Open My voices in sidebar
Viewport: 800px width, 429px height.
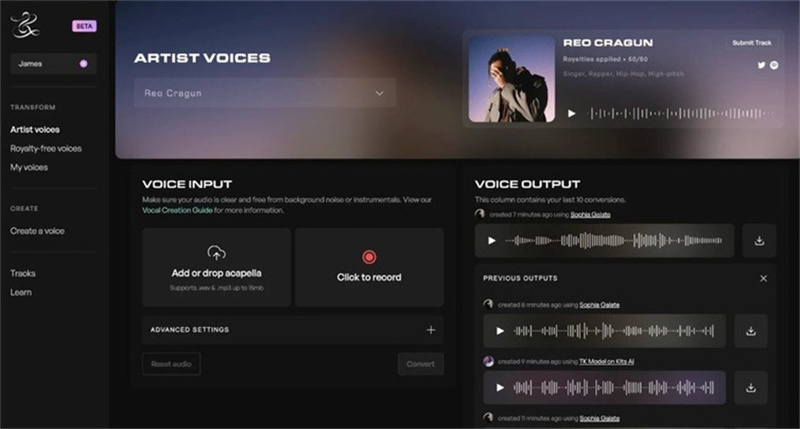coord(29,167)
